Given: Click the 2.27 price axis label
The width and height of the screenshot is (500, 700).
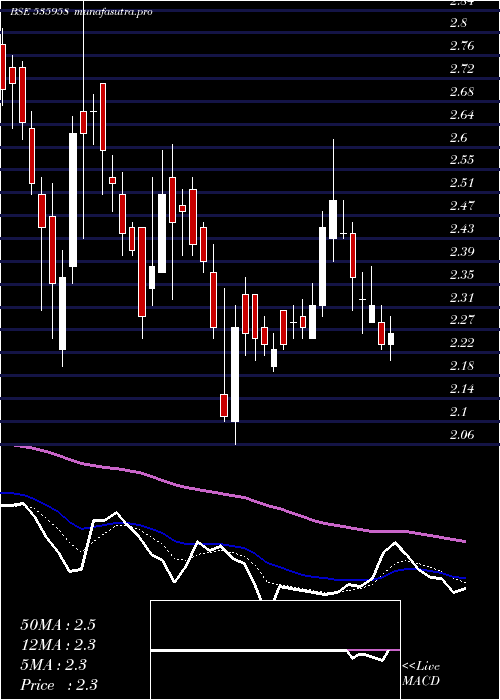Looking at the screenshot, I should click(461, 320).
